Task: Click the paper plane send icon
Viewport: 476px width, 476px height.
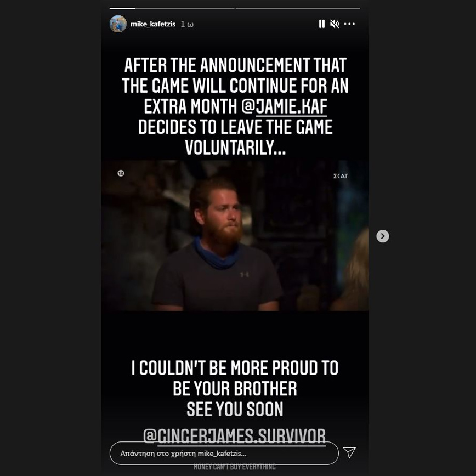Action: tap(349, 452)
